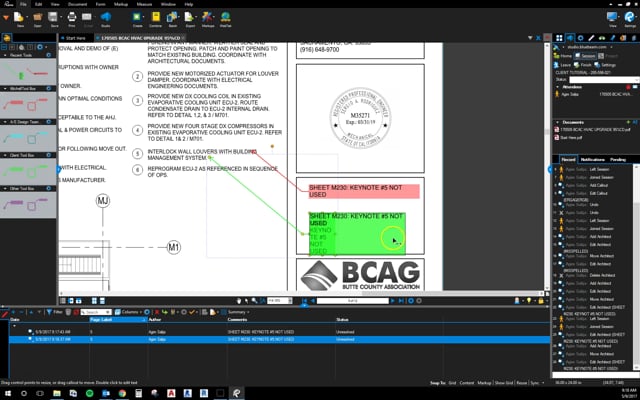
Task: Open the Columns dropdown in markups list
Action: pyautogui.click(x=130, y=312)
